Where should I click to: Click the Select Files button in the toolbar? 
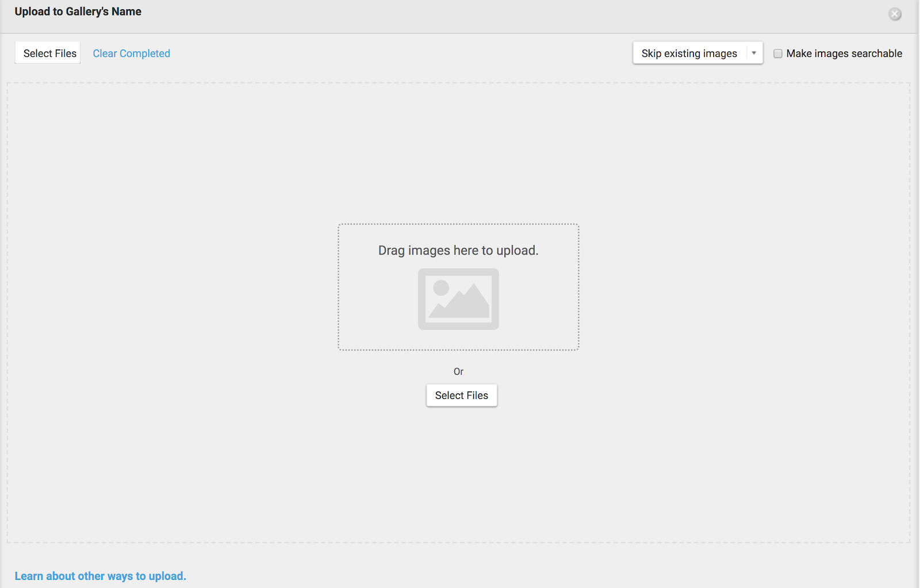click(x=48, y=53)
